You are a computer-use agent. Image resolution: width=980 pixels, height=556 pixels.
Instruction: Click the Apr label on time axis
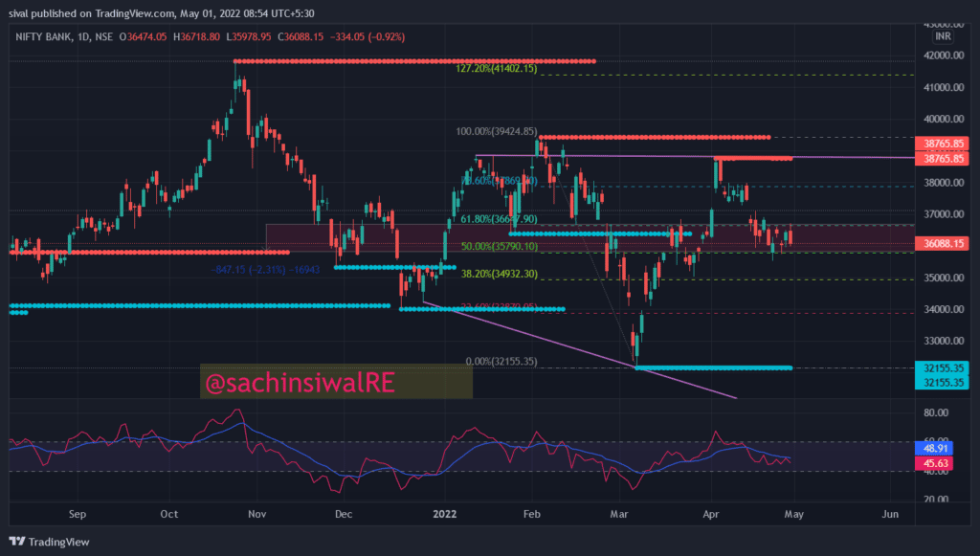(x=711, y=514)
